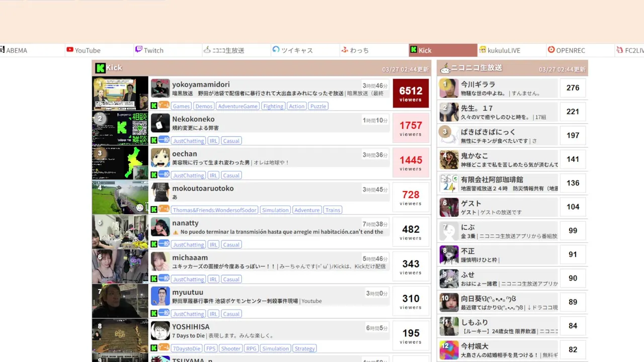Select the Trains tag
This screenshot has height=362, width=644.
(333, 210)
